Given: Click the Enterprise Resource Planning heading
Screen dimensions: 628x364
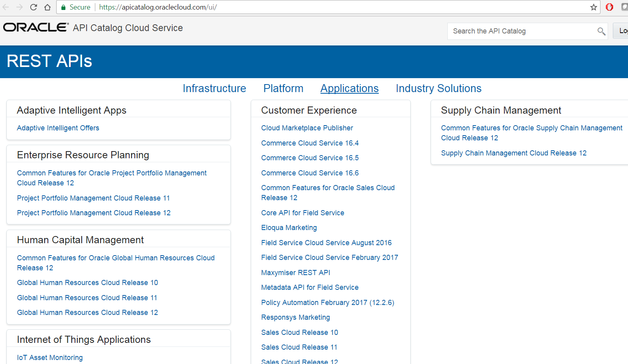Looking at the screenshot, I should click(83, 155).
